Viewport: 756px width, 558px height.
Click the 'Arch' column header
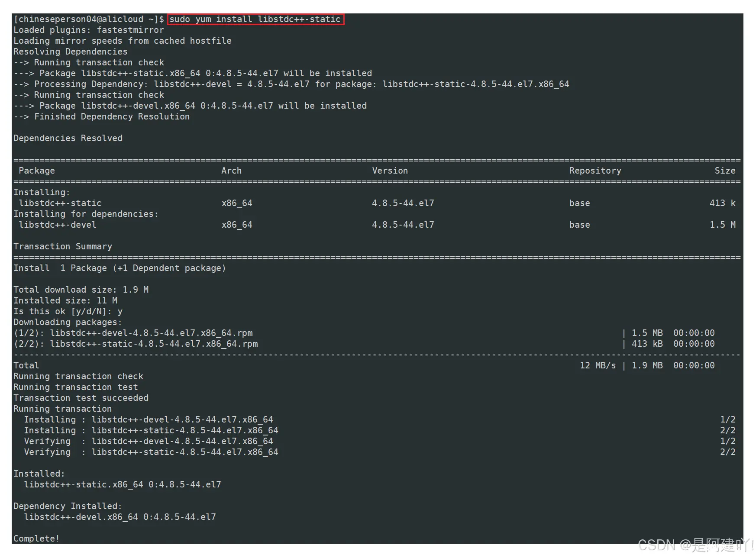click(232, 171)
